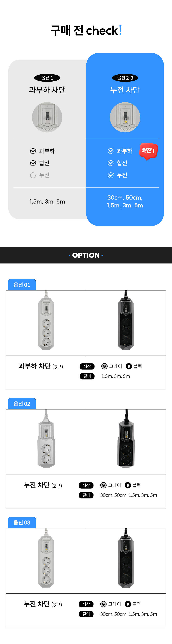Click the checkmark icon beside 합선 in the blue panel

click(x=110, y=163)
